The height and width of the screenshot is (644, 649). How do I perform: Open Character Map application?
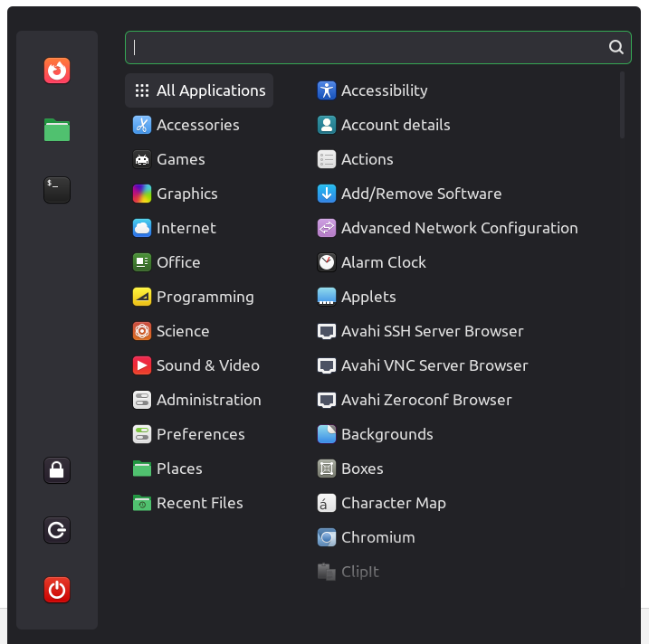(x=393, y=503)
